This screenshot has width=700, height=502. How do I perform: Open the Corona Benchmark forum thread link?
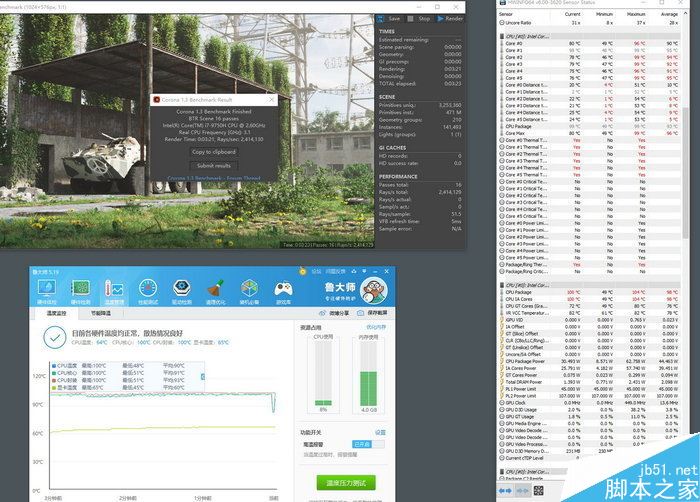(x=214, y=179)
